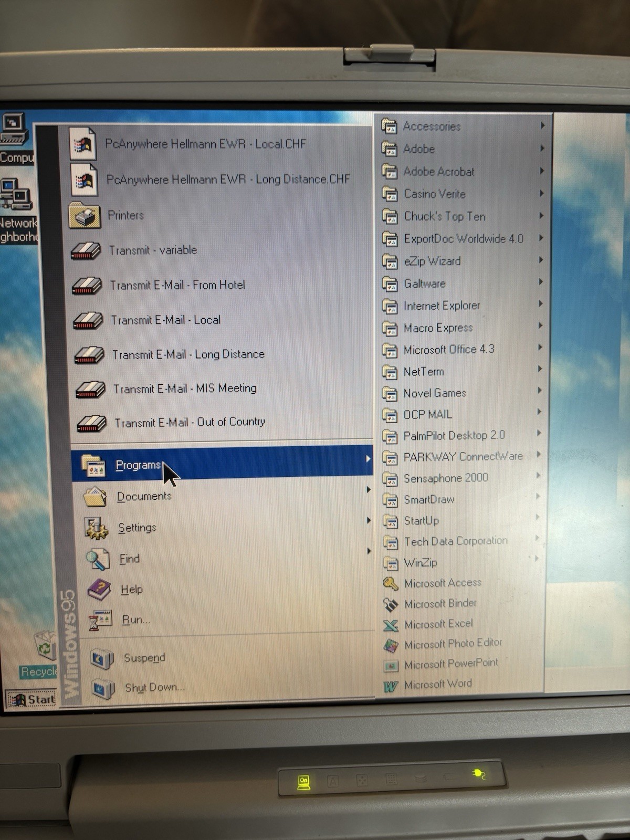The image size is (630, 840).
Task: Click the Microsoft PowerPoint icon
Action: coord(391,666)
